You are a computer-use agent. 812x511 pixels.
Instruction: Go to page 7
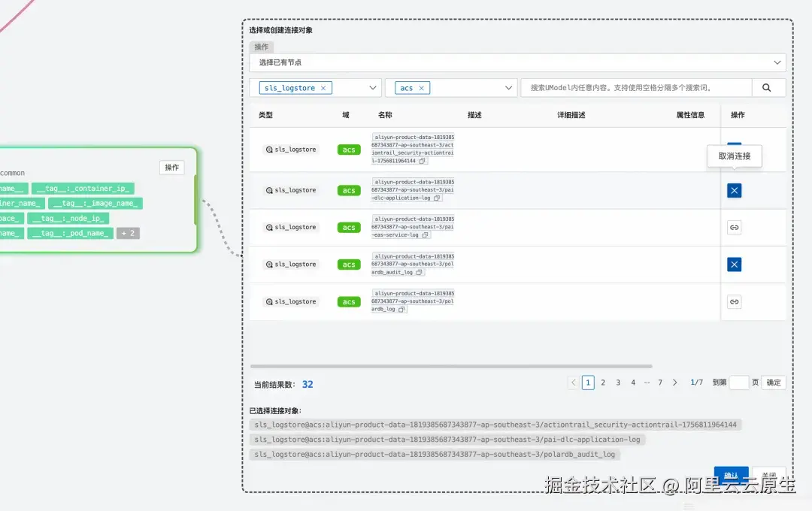click(x=660, y=382)
